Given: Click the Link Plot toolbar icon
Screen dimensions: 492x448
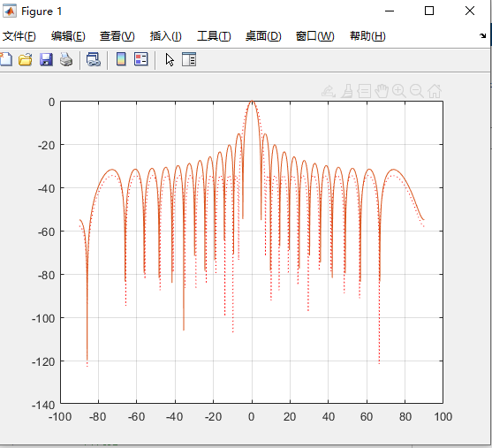Looking at the screenshot, I should click(x=94, y=59).
